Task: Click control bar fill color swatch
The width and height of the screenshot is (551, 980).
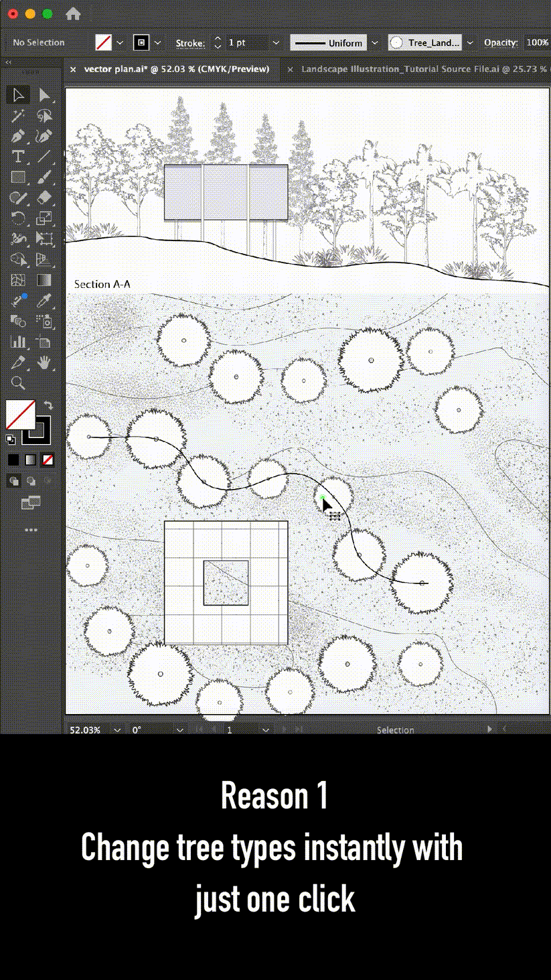Action: (x=103, y=42)
